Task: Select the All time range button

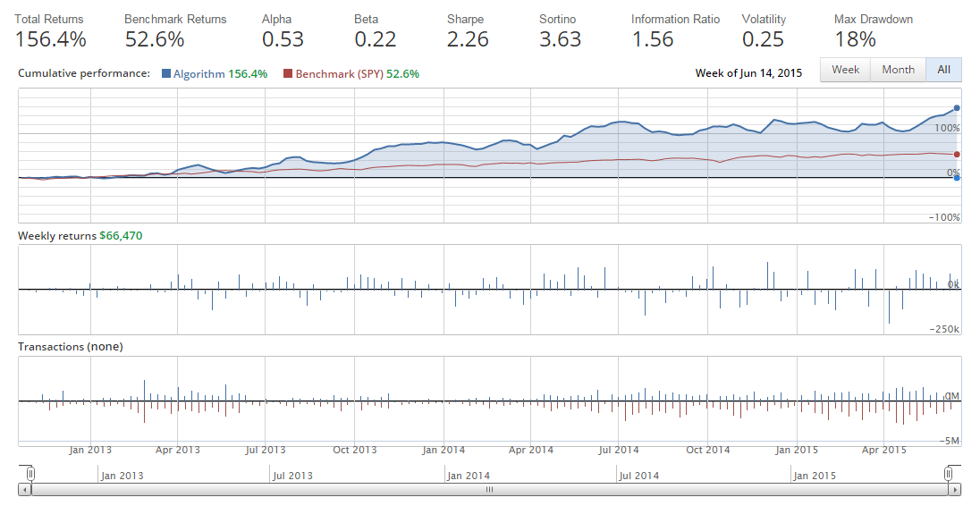Action: (x=943, y=70)
